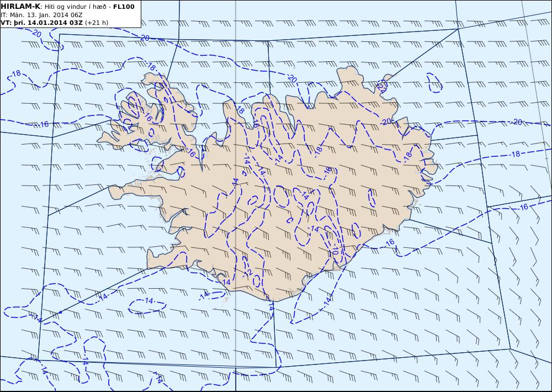Click the -12 isotherm contour label
The width and height of the screenshot is (552, 392).
pyautogui.click(x=247, y=272)
